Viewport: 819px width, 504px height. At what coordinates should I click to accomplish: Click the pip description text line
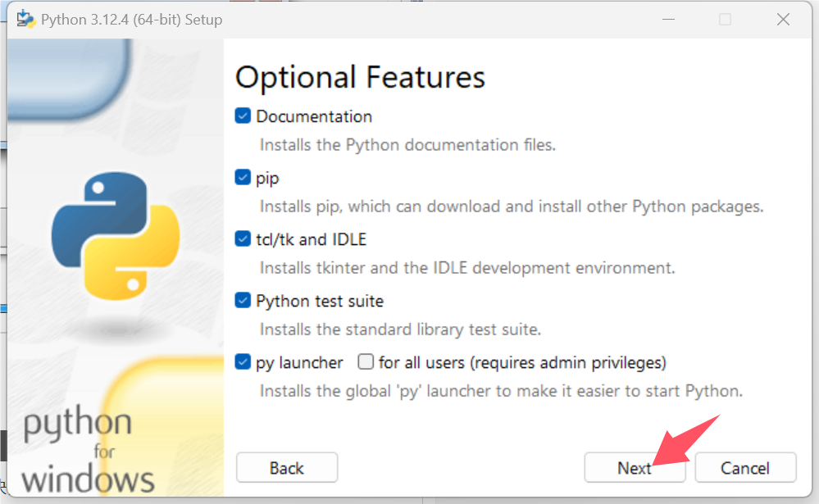[512, 207]
